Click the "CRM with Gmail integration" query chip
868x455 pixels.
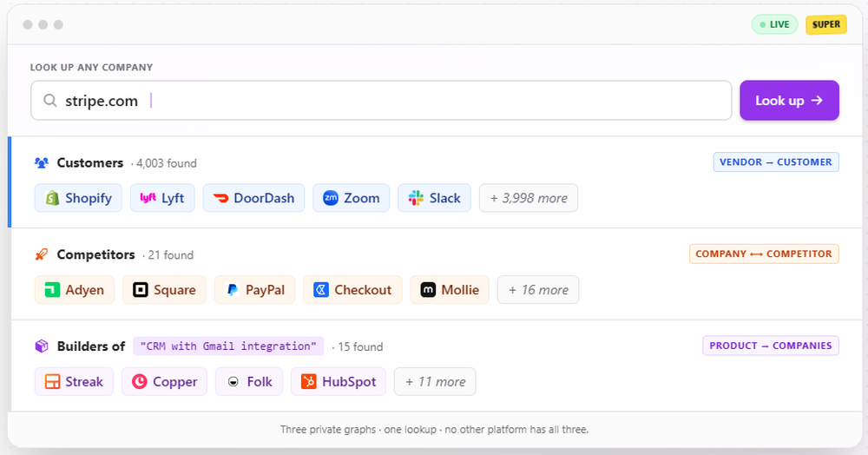pyautogui.click(x=228, y=346)
